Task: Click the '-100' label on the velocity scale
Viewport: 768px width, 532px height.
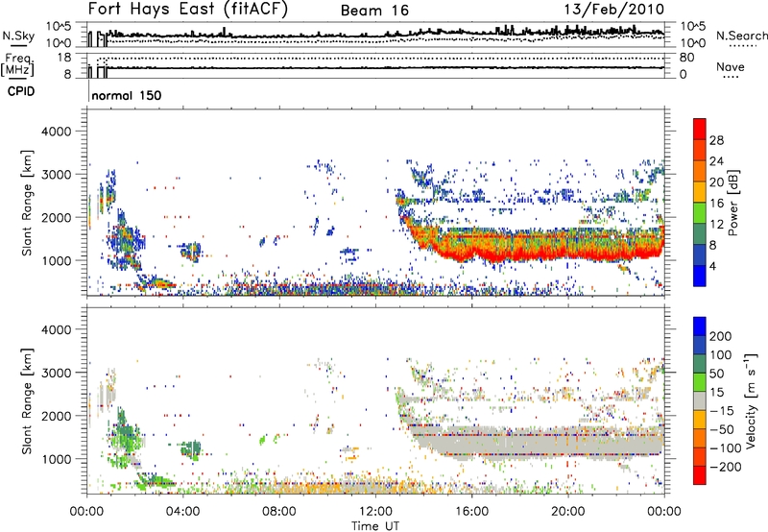Action: pos(725,448)
